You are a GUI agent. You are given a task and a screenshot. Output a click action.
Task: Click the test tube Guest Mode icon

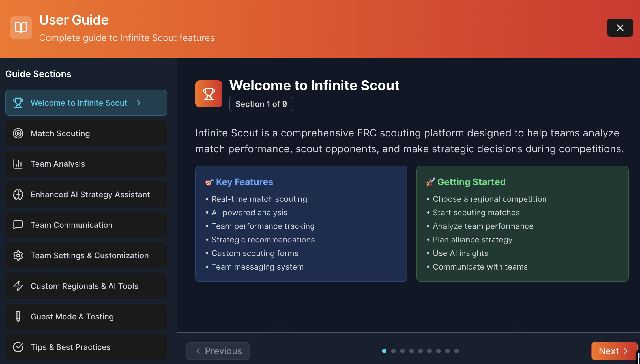(18, 317)
